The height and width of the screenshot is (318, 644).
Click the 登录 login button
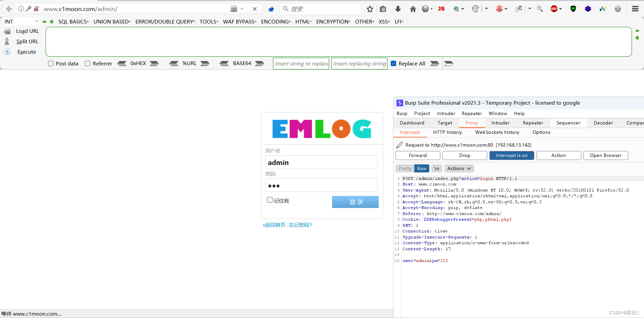pyautogui.click(x=355, y=202)
